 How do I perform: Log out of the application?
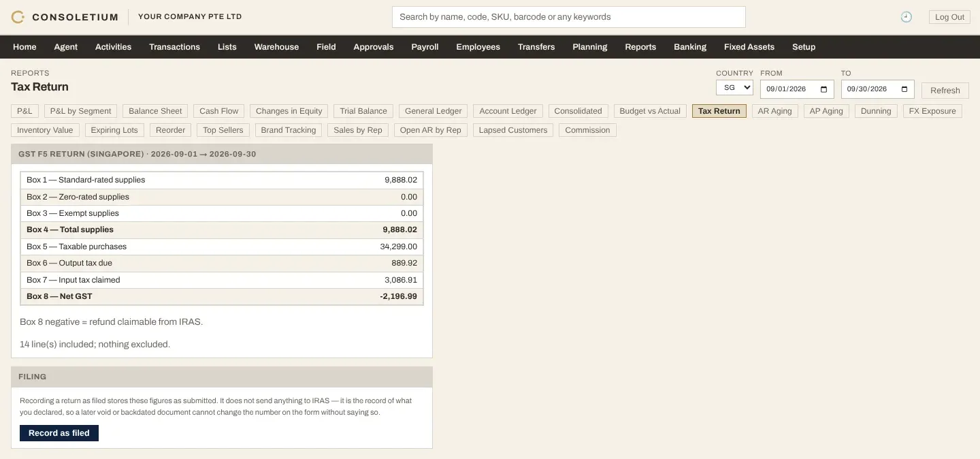(x=949, y=17)
